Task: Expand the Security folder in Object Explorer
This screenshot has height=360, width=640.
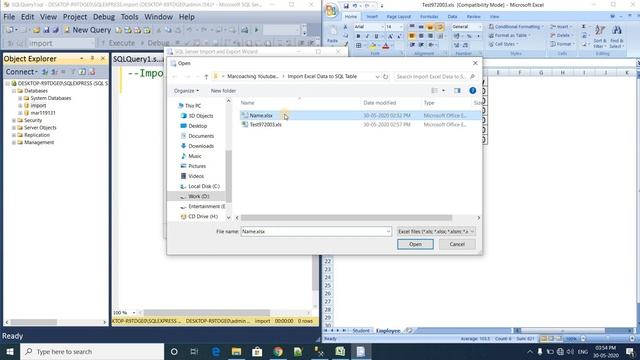Action: click(x=14, y=120)
